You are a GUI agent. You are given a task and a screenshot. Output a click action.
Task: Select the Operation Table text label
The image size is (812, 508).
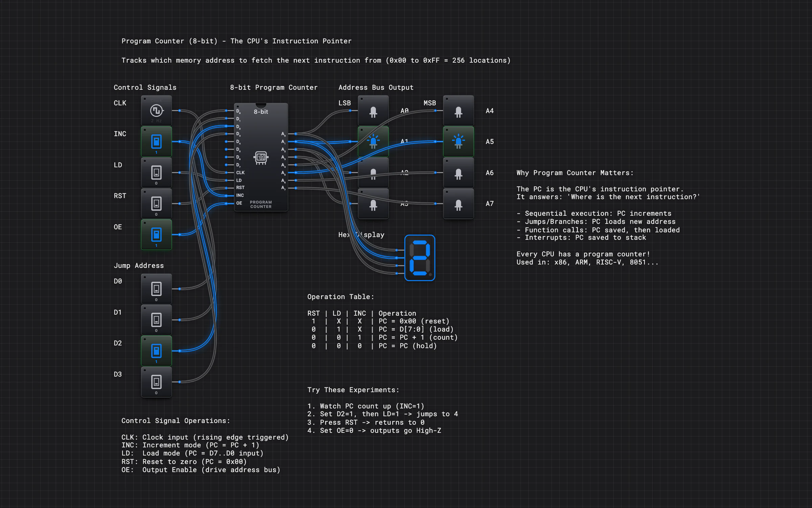pos(341,297)
